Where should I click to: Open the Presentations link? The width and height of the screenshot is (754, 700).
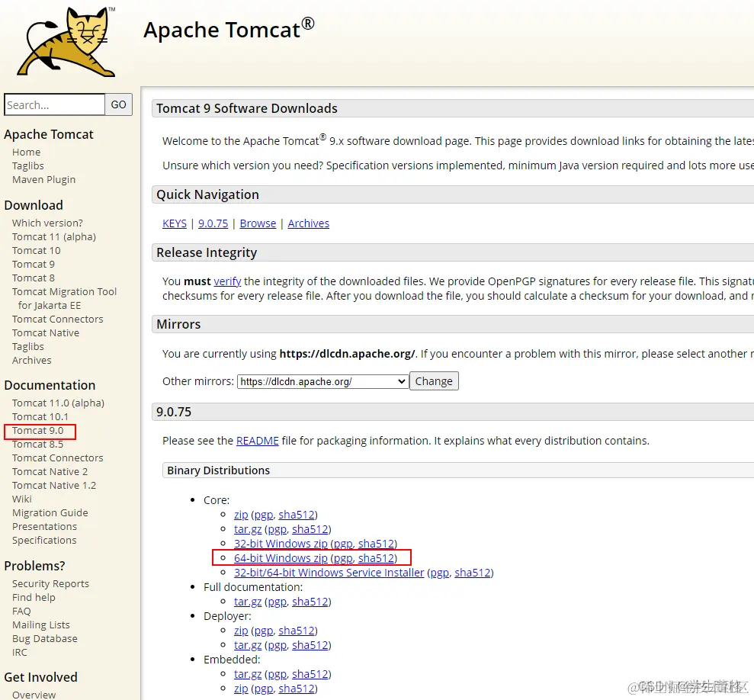coord(44,526)
